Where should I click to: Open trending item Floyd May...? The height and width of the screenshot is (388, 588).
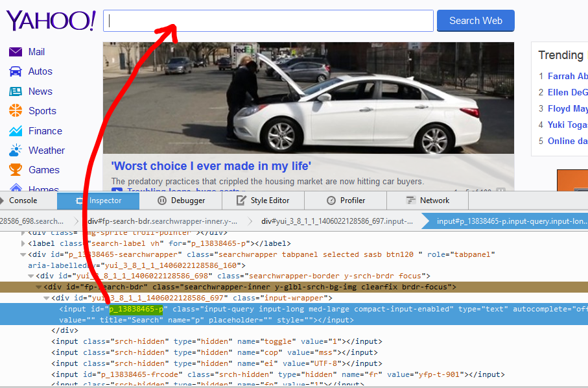[567, 109]
